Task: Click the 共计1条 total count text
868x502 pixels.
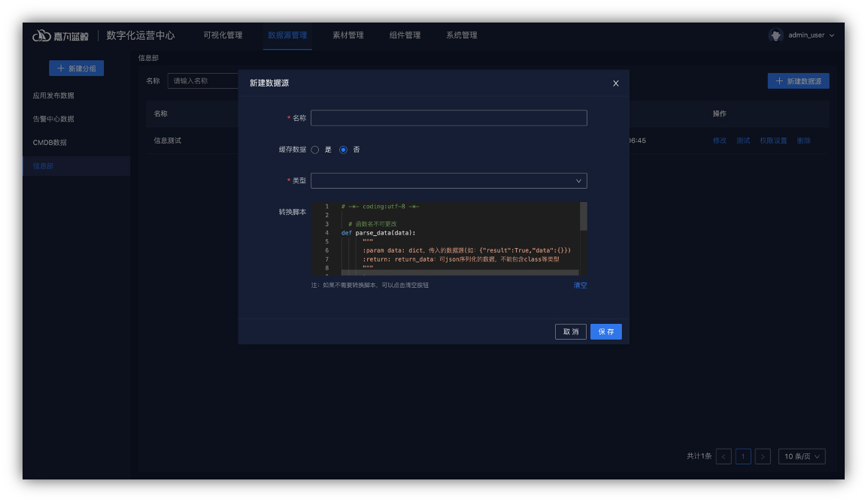Action: coord(700,456)
